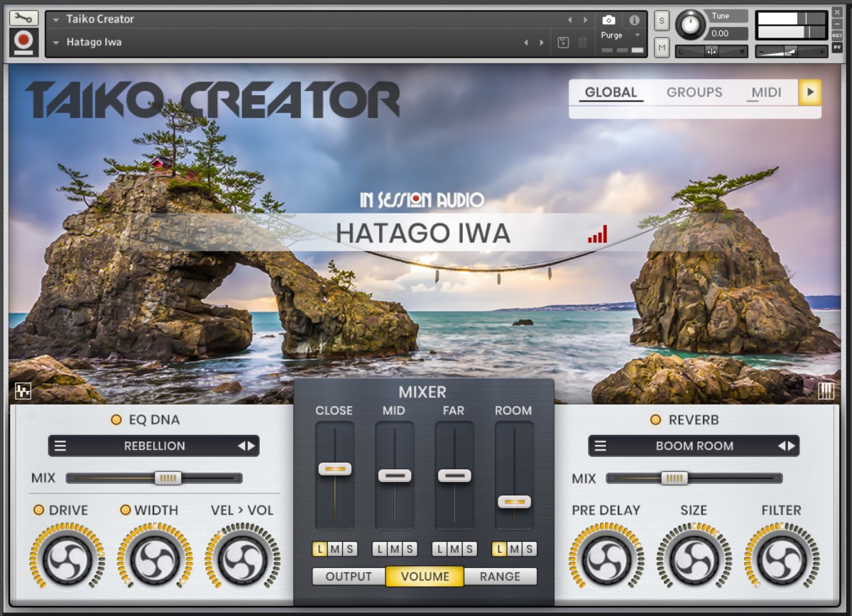Select the OUTPUT mixer button
This screenshot has width=852, height=616.
pyautogui.click(x=349, y=576)
